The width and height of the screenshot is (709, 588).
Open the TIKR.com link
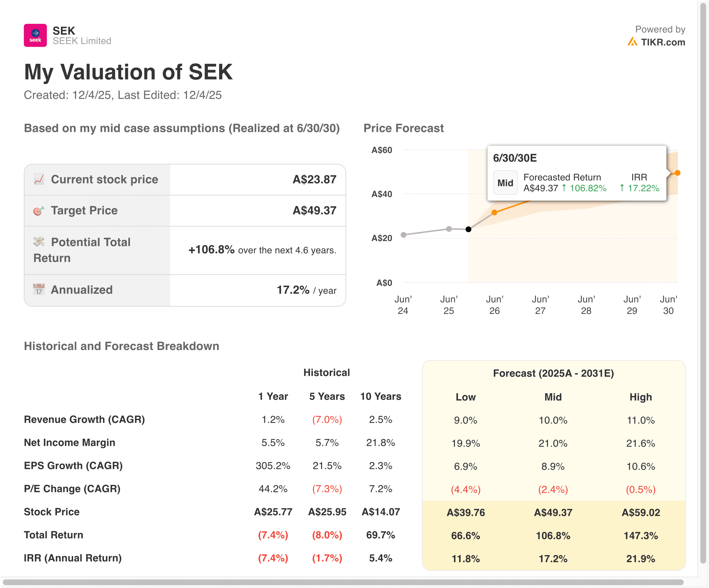(663, 42)
